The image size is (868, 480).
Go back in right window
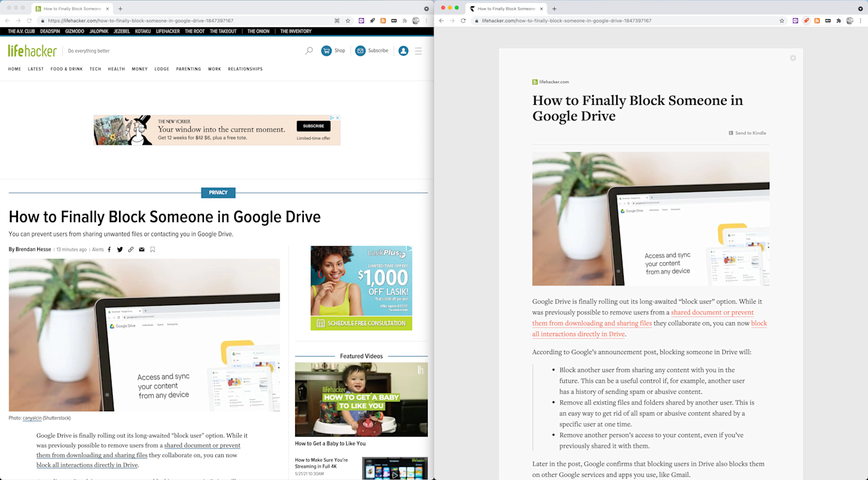pos(441,20)
